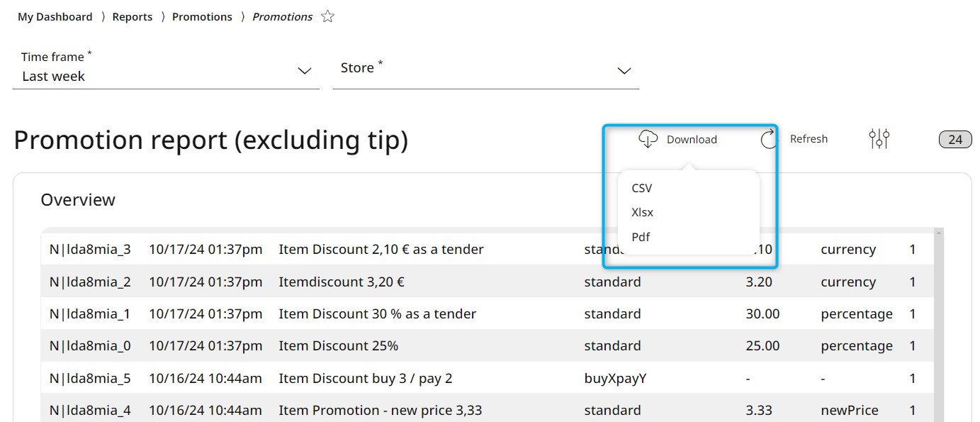Click the italic Promotions current page breadcrumb

point(283,16)
